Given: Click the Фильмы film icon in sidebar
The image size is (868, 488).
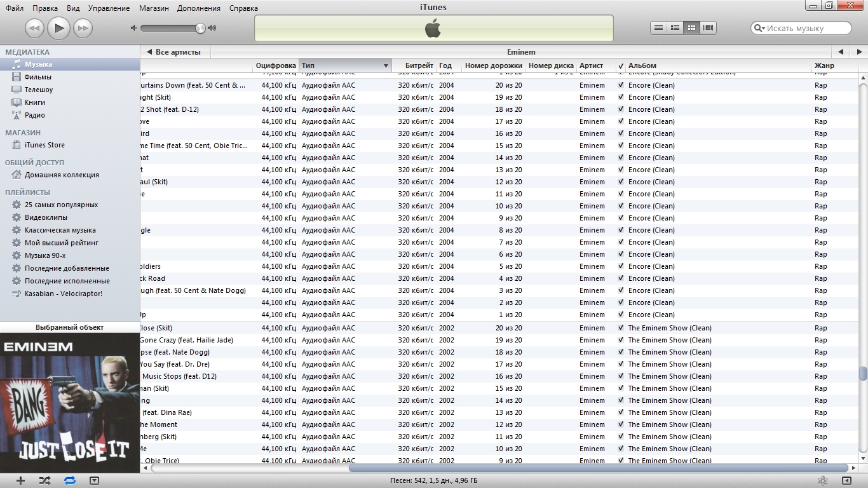Looking at the screenshot, I should pyautogui.click(x=17, y=77).
